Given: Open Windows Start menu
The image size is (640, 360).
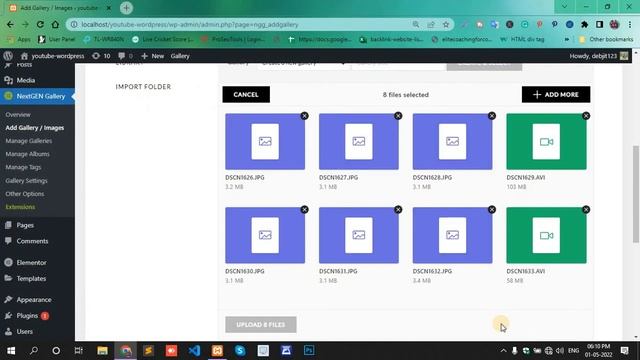Looking at the screenshot, I should (11, 351).
